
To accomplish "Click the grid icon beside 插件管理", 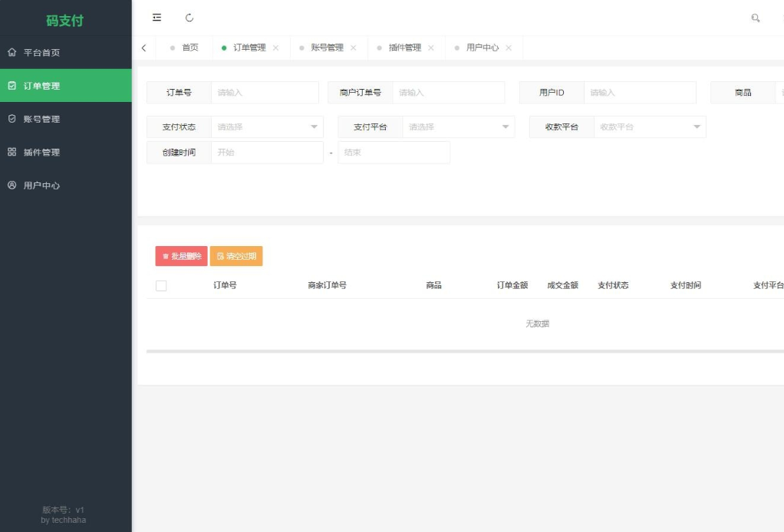I will pos(12,152).
